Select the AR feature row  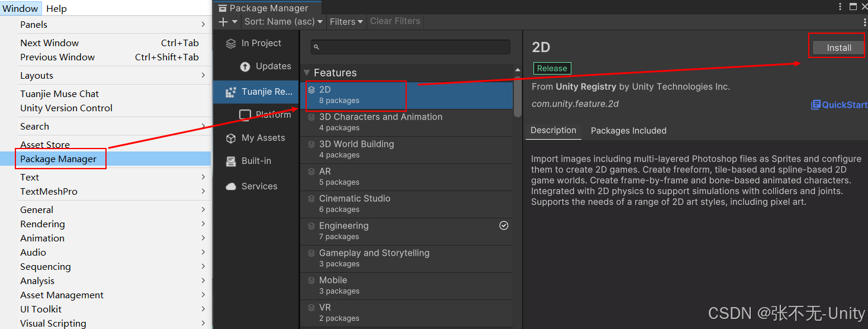[407, 177]
